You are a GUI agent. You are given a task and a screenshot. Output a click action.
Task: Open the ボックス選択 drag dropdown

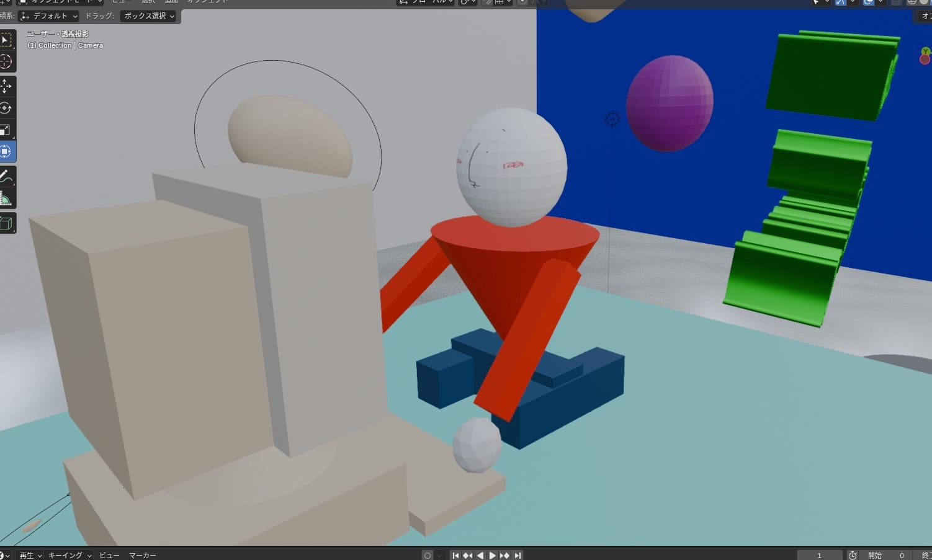(x=149, y=16)
